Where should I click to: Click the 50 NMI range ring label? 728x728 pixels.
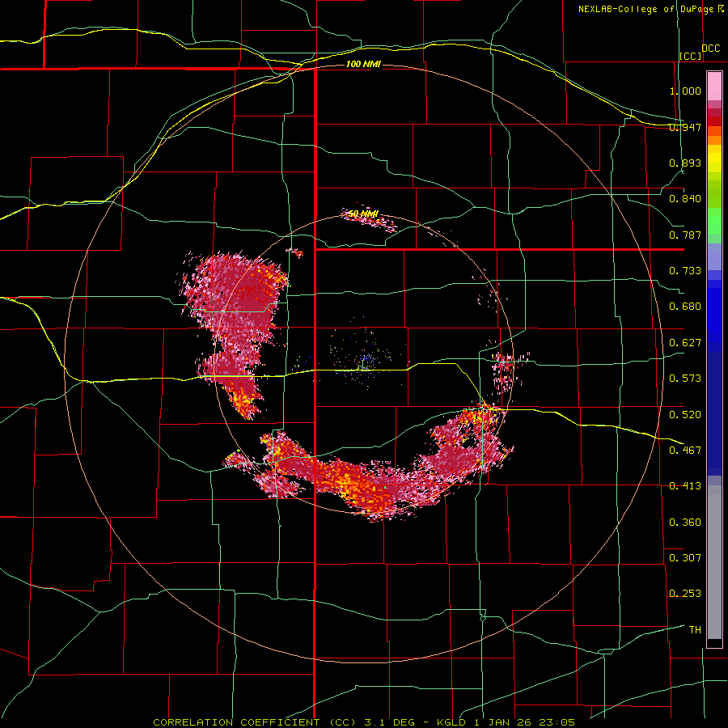pos(363,214)
